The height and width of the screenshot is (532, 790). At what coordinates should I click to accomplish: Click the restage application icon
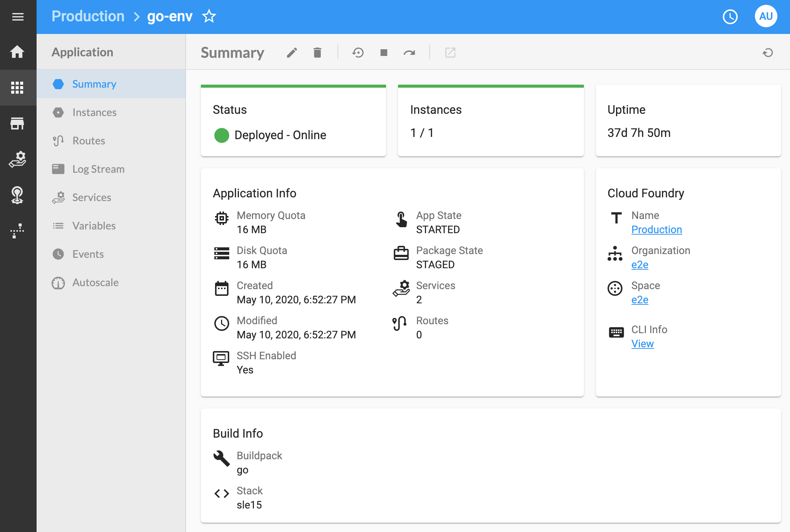click(358, 53)
